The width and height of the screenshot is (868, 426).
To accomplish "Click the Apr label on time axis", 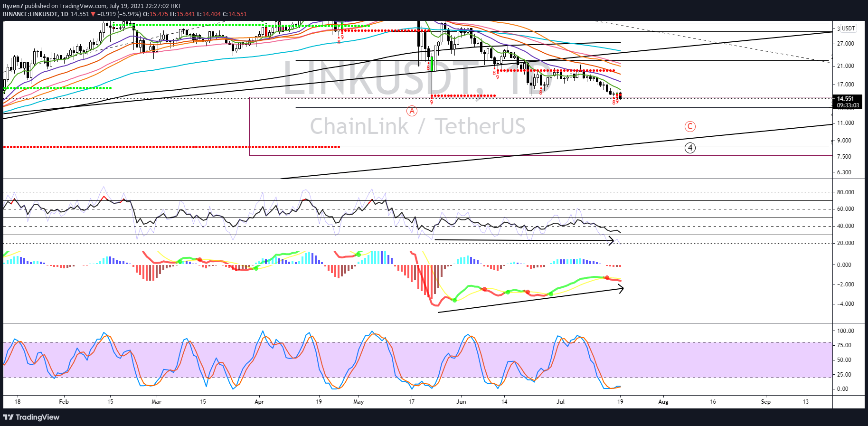I will coord(259,402).
